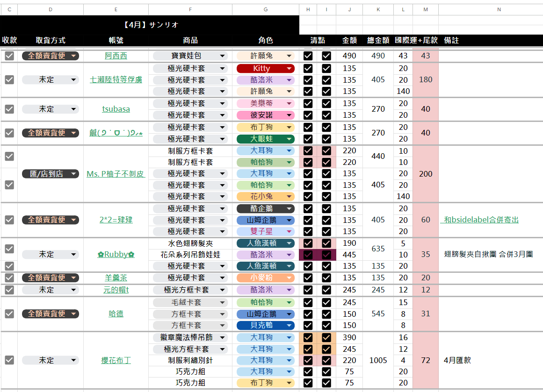Open the 貝克鴨 character dropdown
This screenshot has width=543, height=392.
click(266, 325)
